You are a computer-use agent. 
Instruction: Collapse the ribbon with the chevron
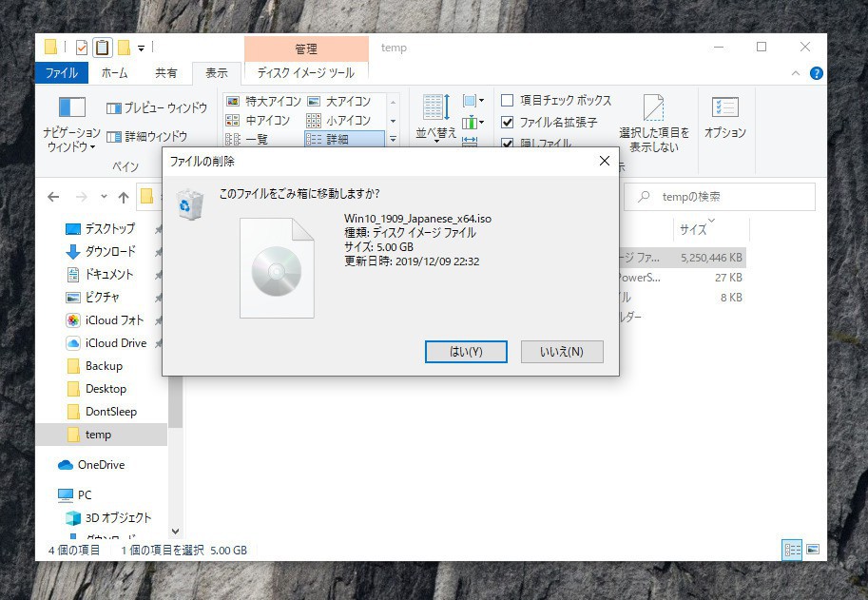[x=796, y=73]
